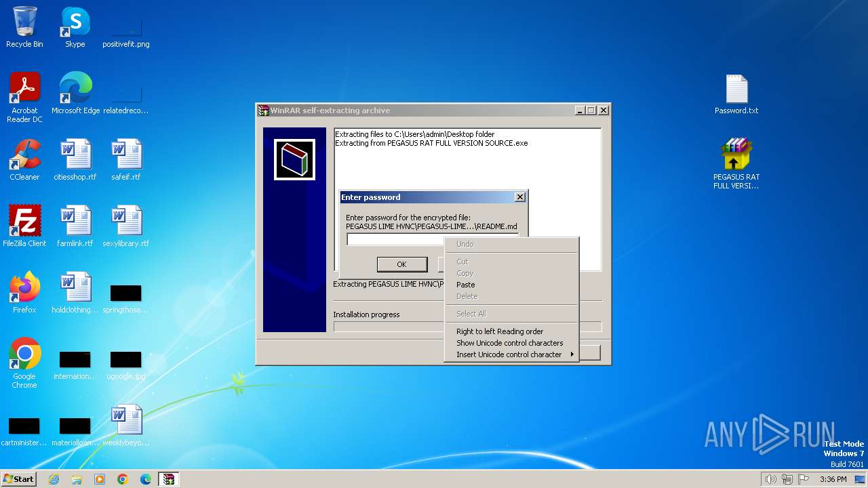Screen dimensions: 868x488
Task: Select the internation... desktop file
Action: [75, 364]
